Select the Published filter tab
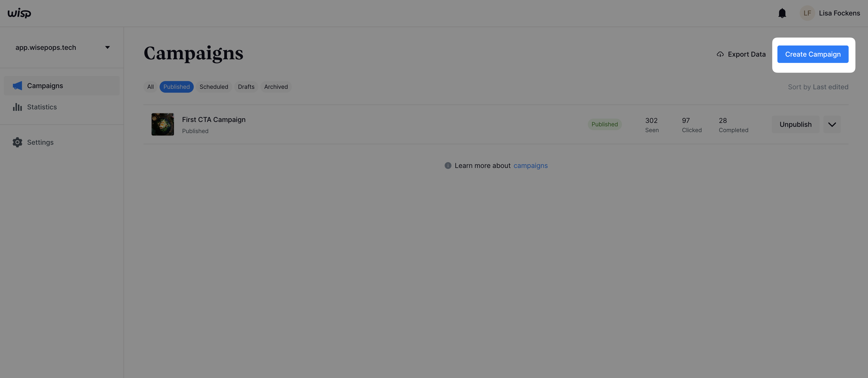 (x=177, y=87)
